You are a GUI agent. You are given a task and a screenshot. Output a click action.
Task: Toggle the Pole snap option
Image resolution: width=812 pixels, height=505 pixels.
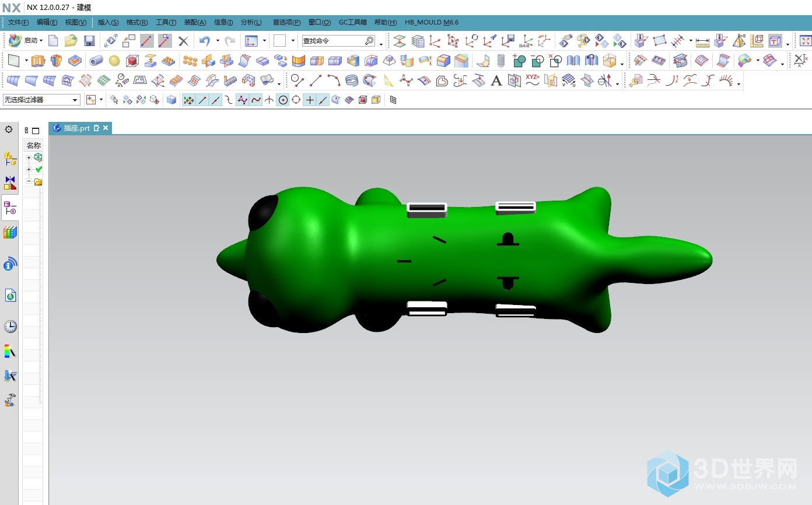click(243, 100)
